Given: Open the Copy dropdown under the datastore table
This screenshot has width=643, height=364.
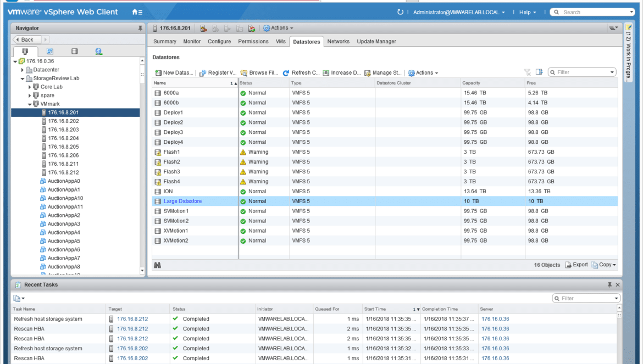Looking at the screenshot, I should [603, 265].
